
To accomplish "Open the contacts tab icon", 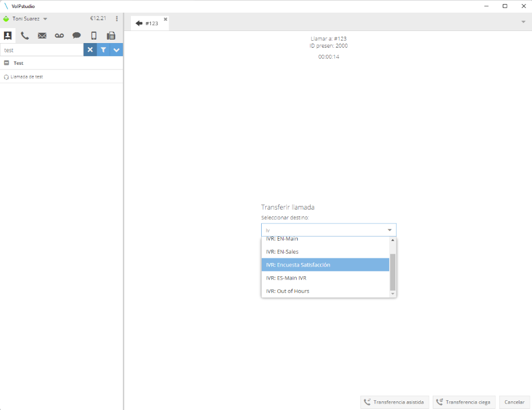I will [8, 36].
